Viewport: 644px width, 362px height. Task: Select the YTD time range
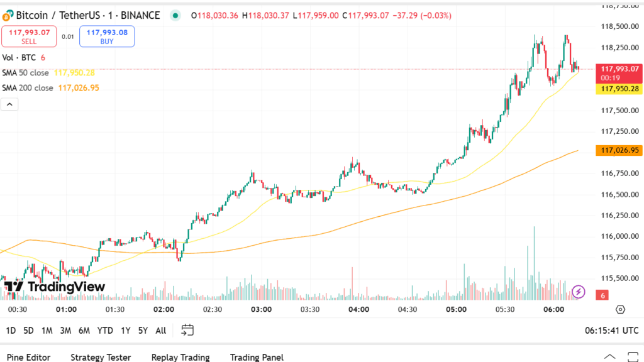coord(105,331)
